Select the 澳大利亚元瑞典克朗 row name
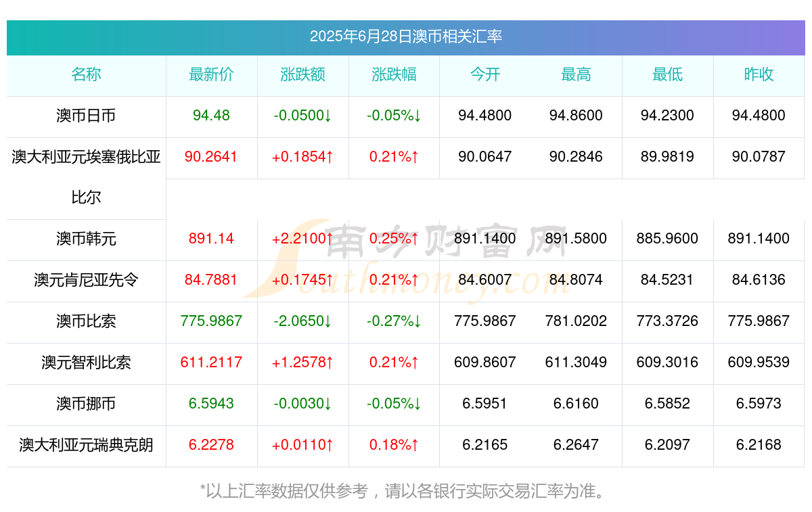This screenshot has height=512, width=812. coord(86,445)
